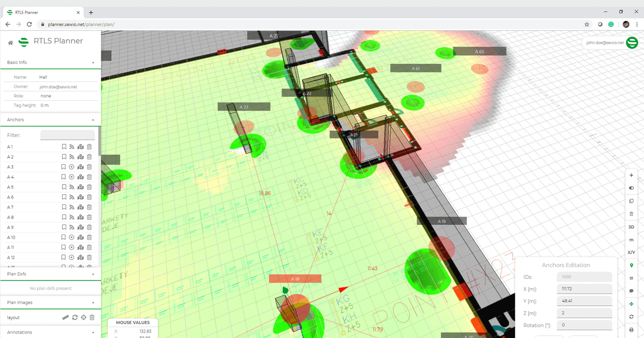Viewport: 644px width, 338px height.
Task: Enable signal broadcast for anchor A 2
Action: click(x=72, y=157)
